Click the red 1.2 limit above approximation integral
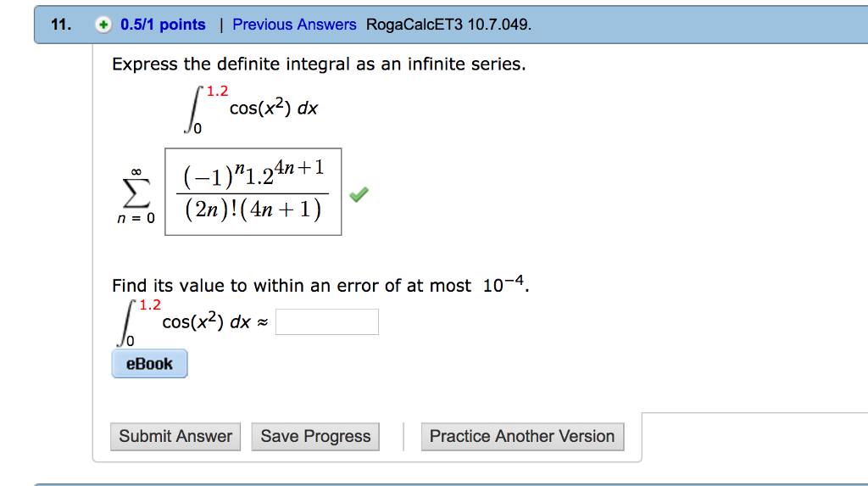The height and width of the screenshot is (486, 868). point(150,304)
